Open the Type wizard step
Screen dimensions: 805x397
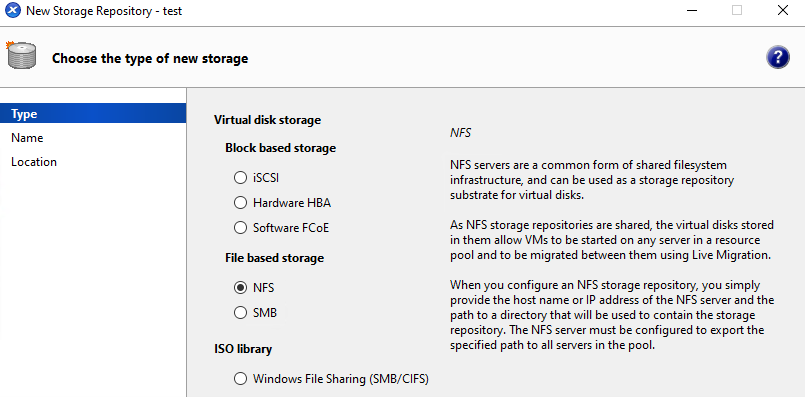(93, 114)
